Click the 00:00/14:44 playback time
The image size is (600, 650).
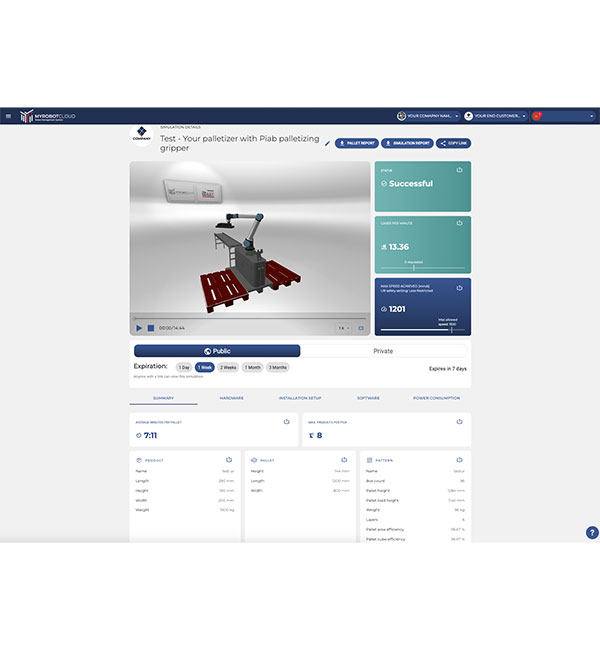click(172, 328)
